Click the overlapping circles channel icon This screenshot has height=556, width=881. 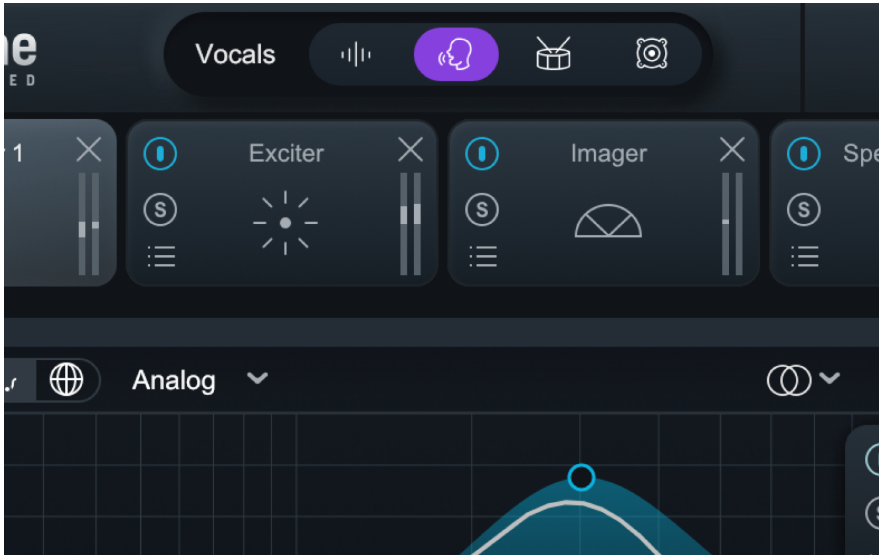tap(789, 380)
